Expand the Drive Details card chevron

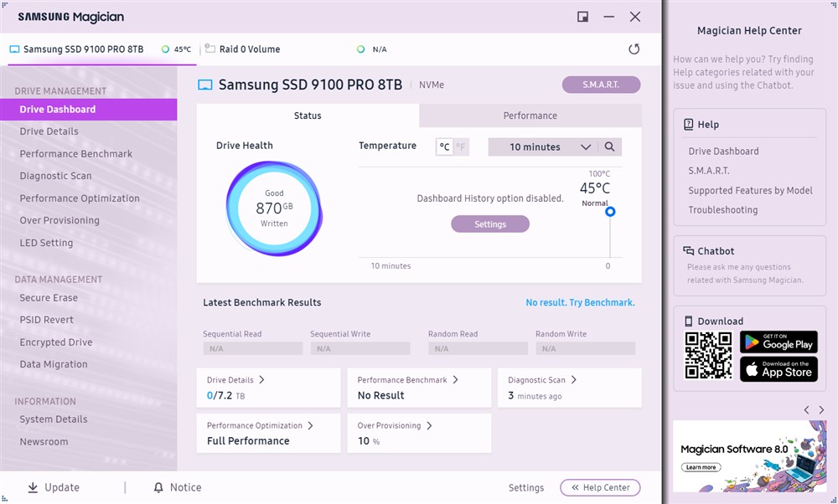(x=261, y=380)
